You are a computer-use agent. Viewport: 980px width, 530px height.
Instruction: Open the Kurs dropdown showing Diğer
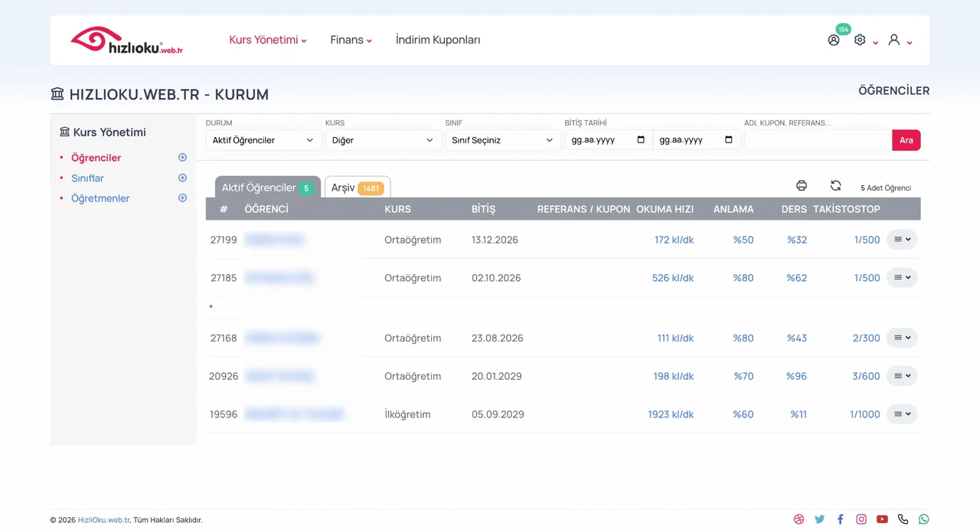tap(384, 140)
